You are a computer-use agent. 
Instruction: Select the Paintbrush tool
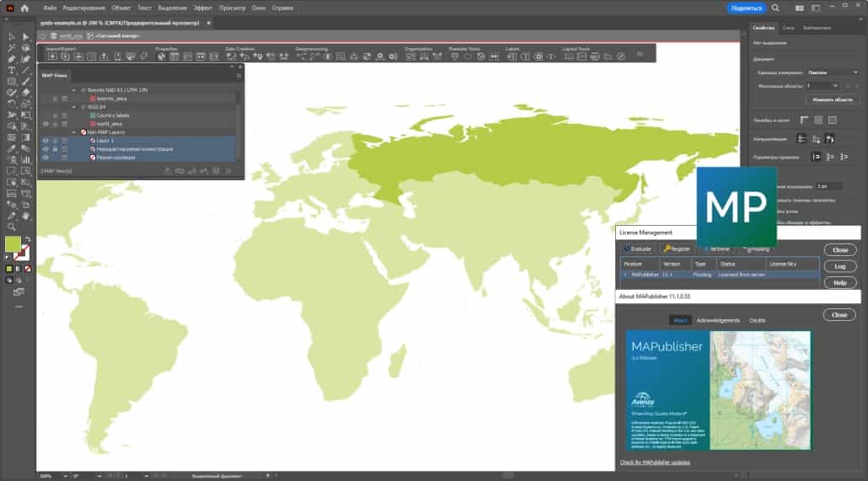pos(25,82)
